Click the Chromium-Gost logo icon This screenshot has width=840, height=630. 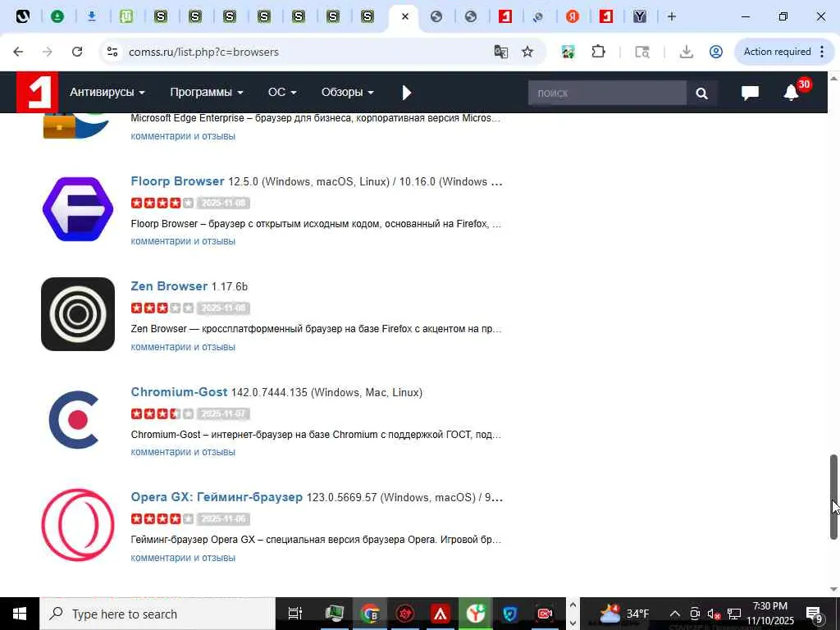click(75, 419)
